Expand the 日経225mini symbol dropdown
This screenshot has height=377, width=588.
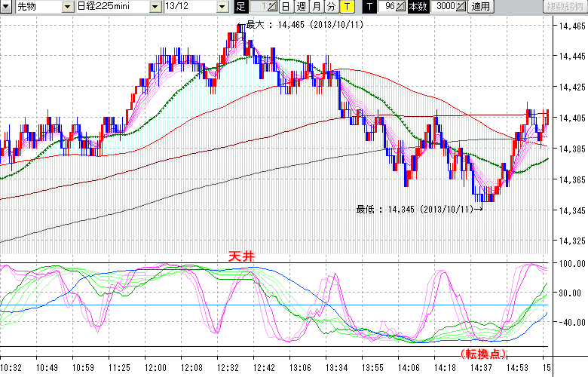click(x=155, y=7)
